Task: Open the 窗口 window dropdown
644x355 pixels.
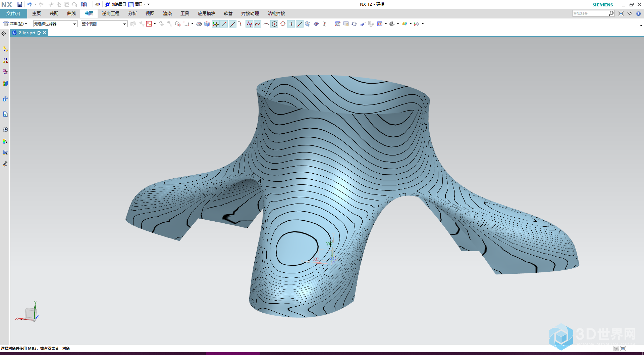Action: [137, 4]
